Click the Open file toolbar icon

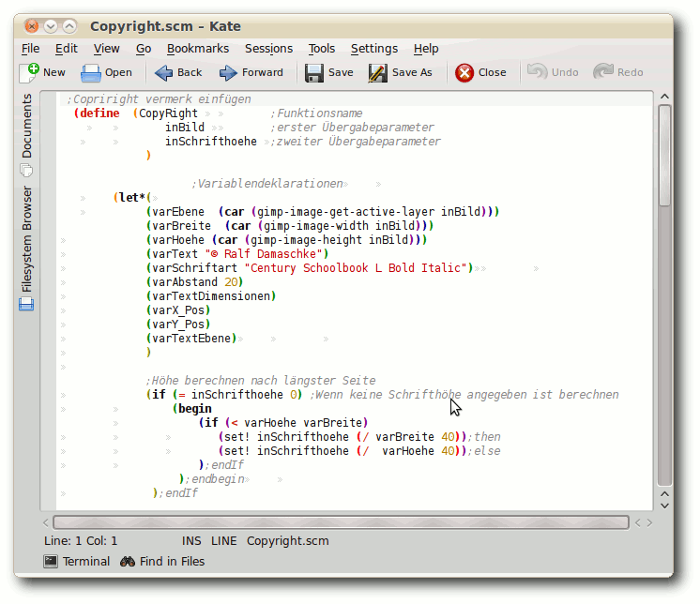[91, 73]
